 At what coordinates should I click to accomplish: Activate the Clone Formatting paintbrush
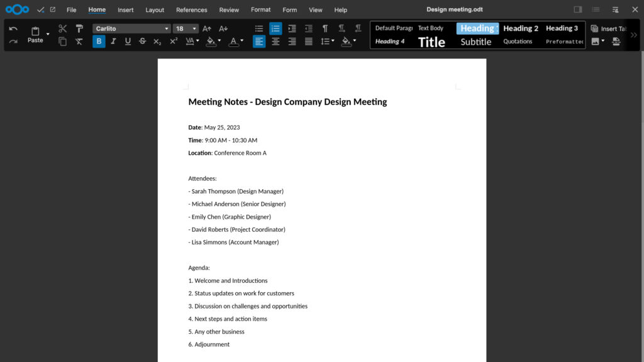pos(79,28)
